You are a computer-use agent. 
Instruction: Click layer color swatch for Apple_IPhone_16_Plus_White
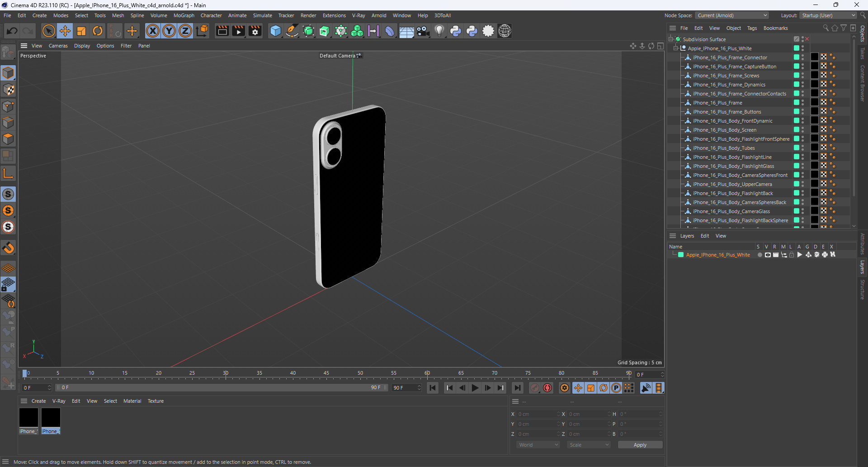click(x=681, y=255)
